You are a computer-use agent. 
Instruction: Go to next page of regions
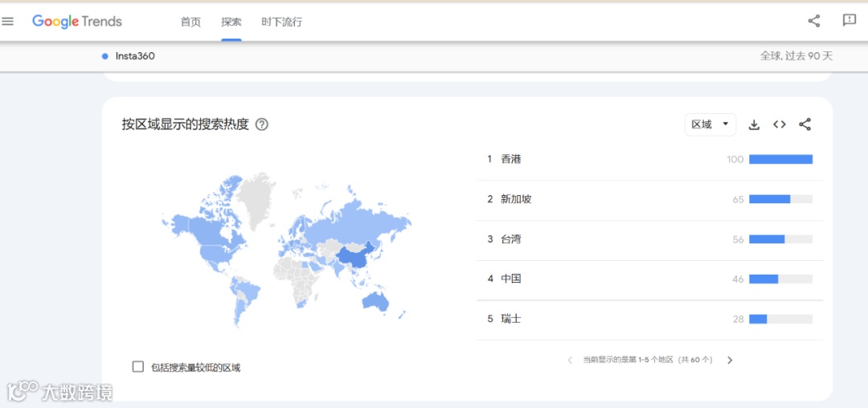[x=730, y=360]
